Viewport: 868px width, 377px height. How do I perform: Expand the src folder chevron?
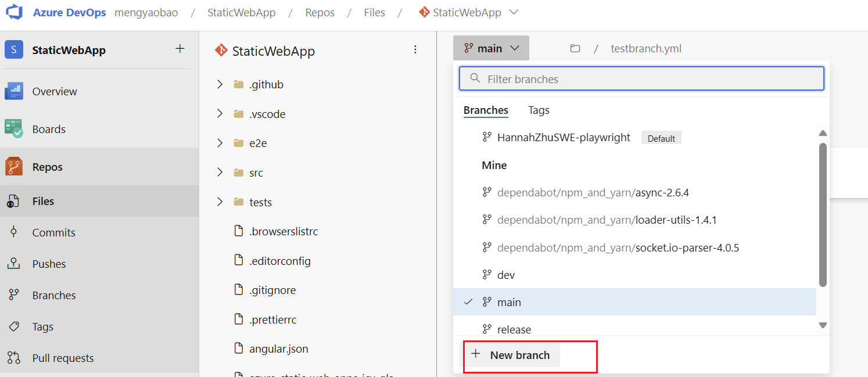tap(220, 172)
